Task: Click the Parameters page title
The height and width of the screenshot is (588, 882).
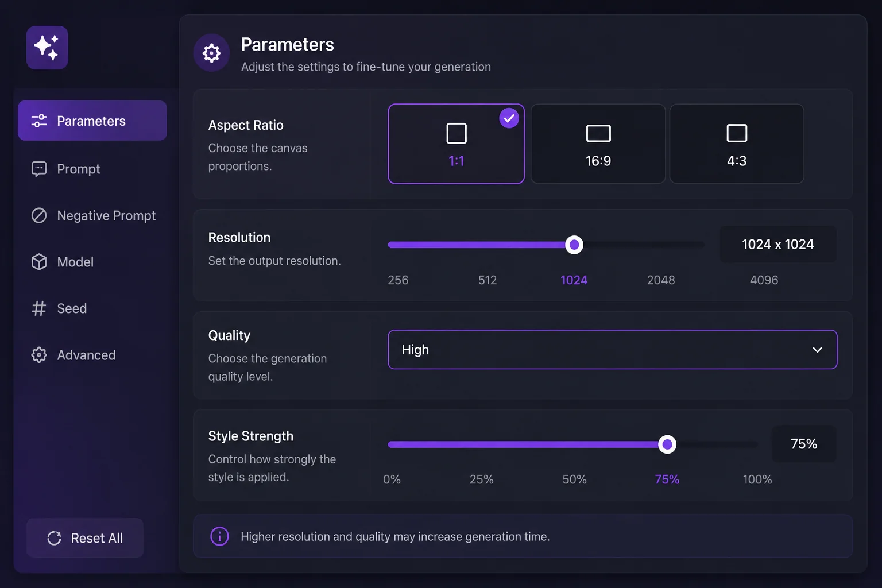Action: pyautogui.click(x=288, y=44)
